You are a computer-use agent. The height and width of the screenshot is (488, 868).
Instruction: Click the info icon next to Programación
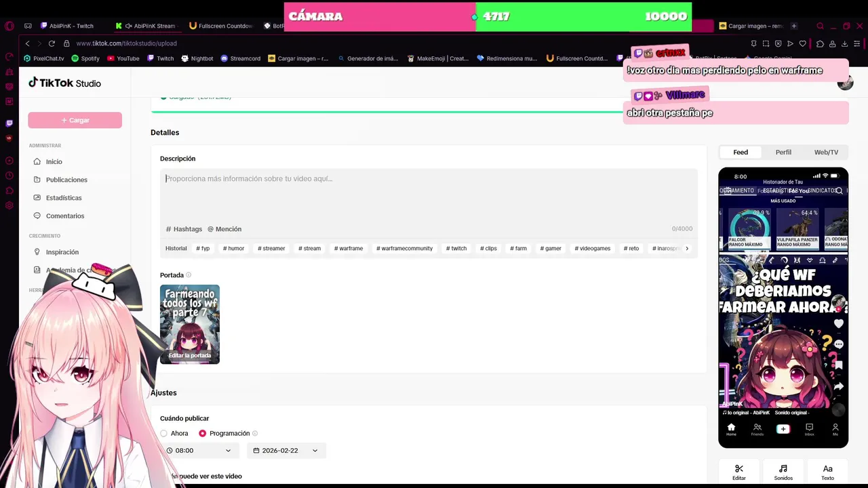(255, 433)
